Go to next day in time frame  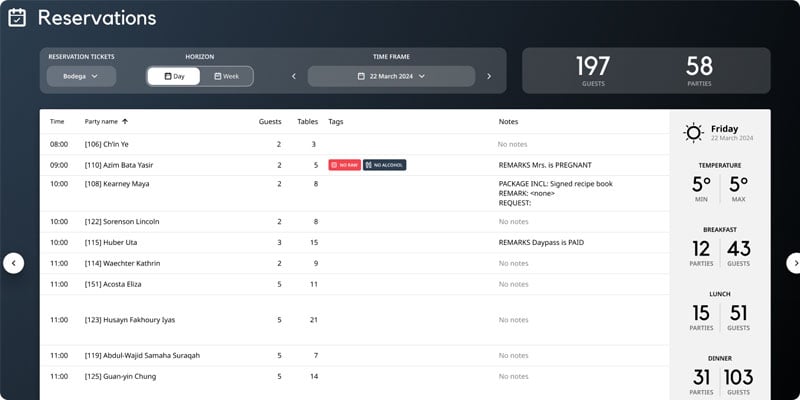pos(489,77)
